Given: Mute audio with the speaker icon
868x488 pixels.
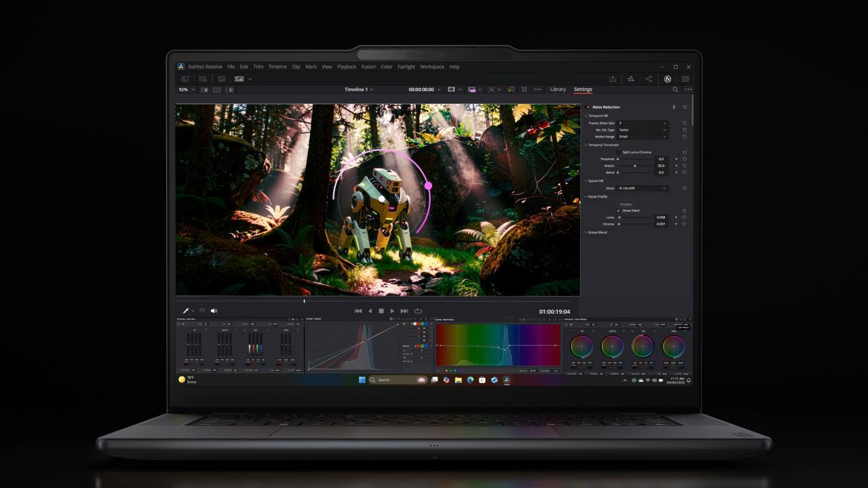Looking at the screenshot, I should 213,311.
